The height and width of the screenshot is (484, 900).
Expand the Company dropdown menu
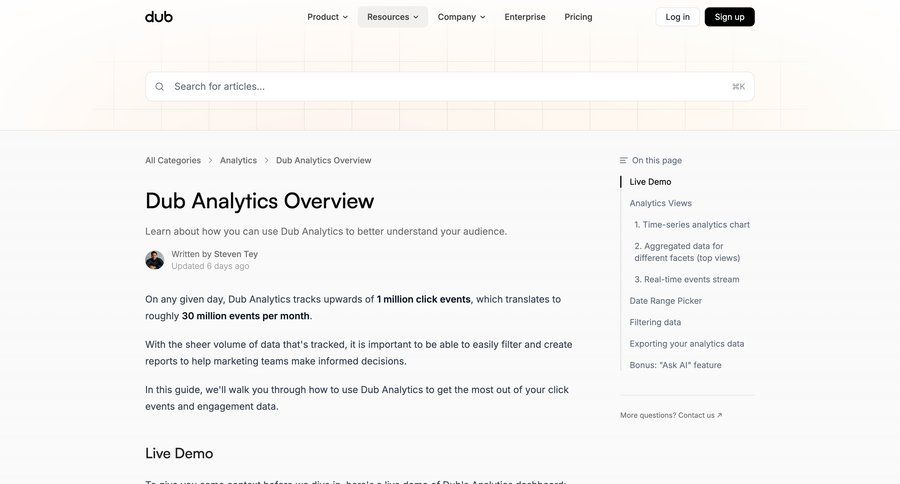(x=461, y=17)
